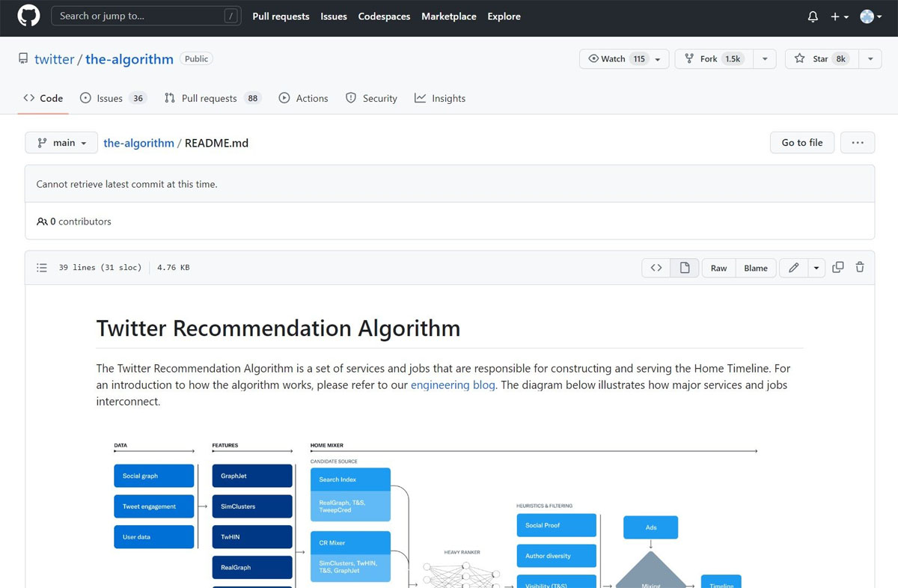Viewport: 898px width, 588px height.
Task: Click the Twitter Recommendation Algorithm heading
Action: [x=278, y=328]
